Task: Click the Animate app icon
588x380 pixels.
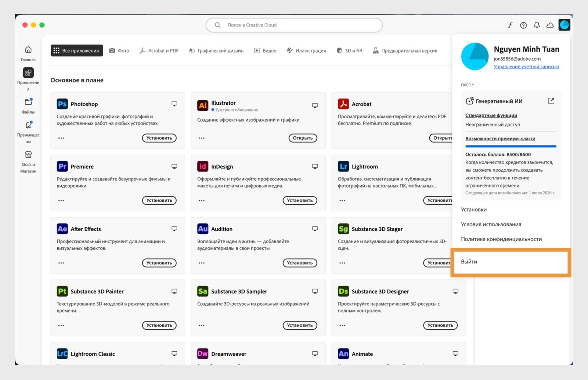Action: pos(343,354)
